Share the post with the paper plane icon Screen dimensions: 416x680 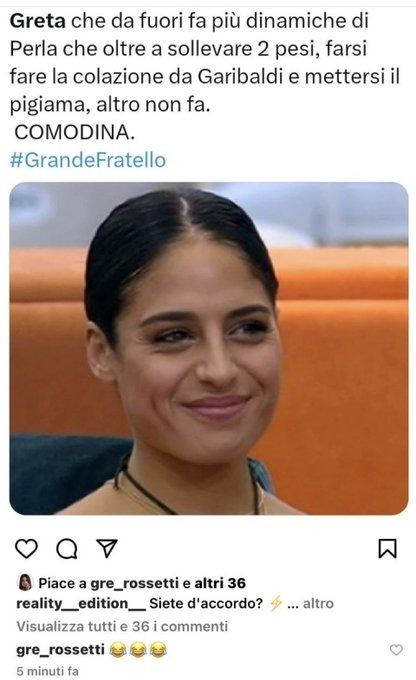tap(107, 548)
